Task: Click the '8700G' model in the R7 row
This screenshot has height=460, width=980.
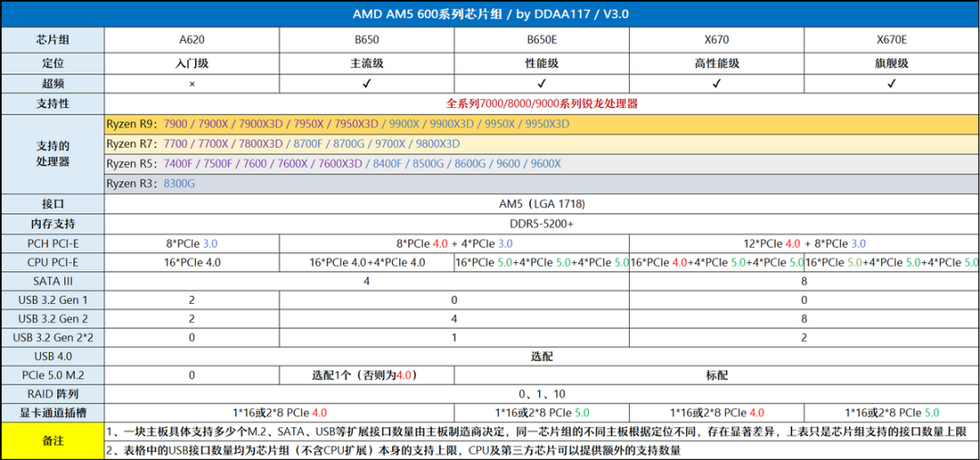Action: [348, 143]
